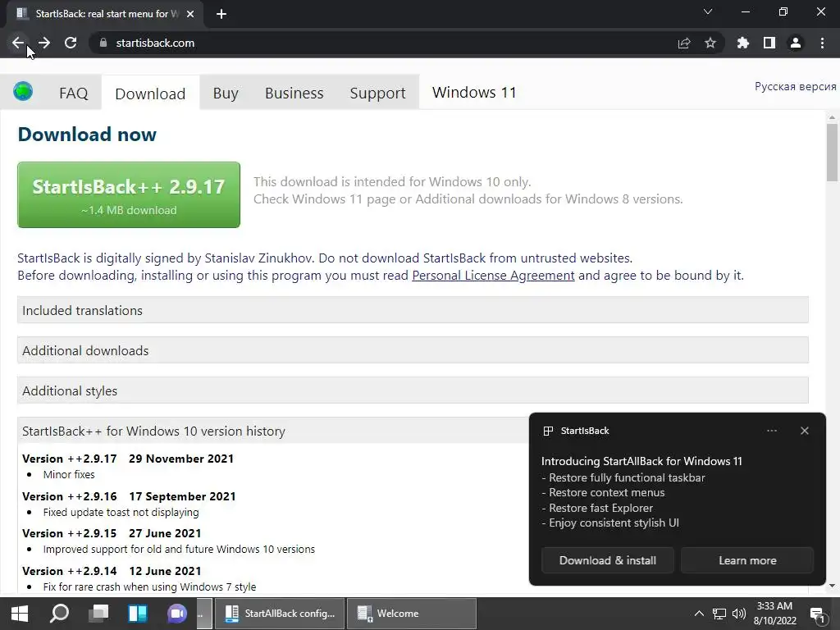Image resolution: width=840 pixels, height=630 pixels.
Task: Select the Download tab
Action: click(150, 94)
